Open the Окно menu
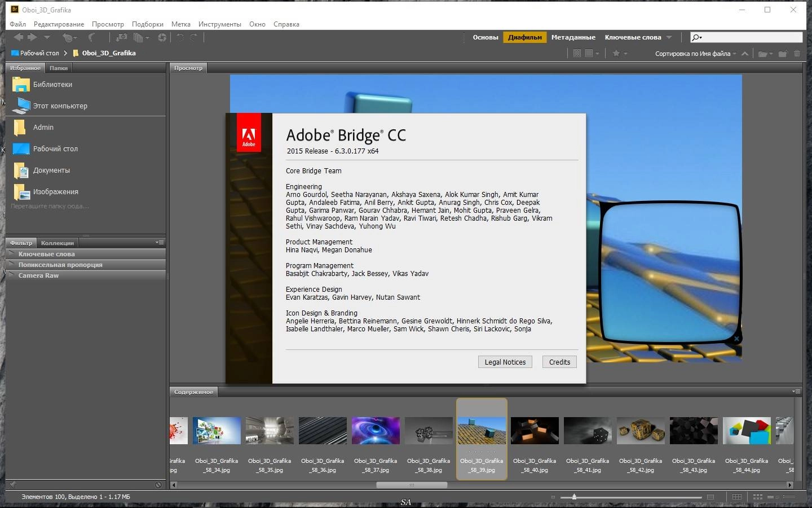 257,24
